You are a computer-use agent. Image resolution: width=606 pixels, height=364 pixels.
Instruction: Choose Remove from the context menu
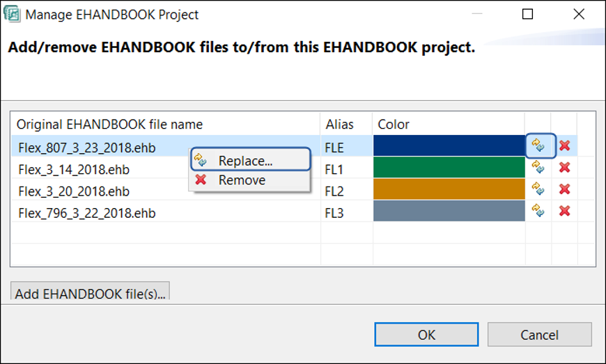tap(242, 180)
